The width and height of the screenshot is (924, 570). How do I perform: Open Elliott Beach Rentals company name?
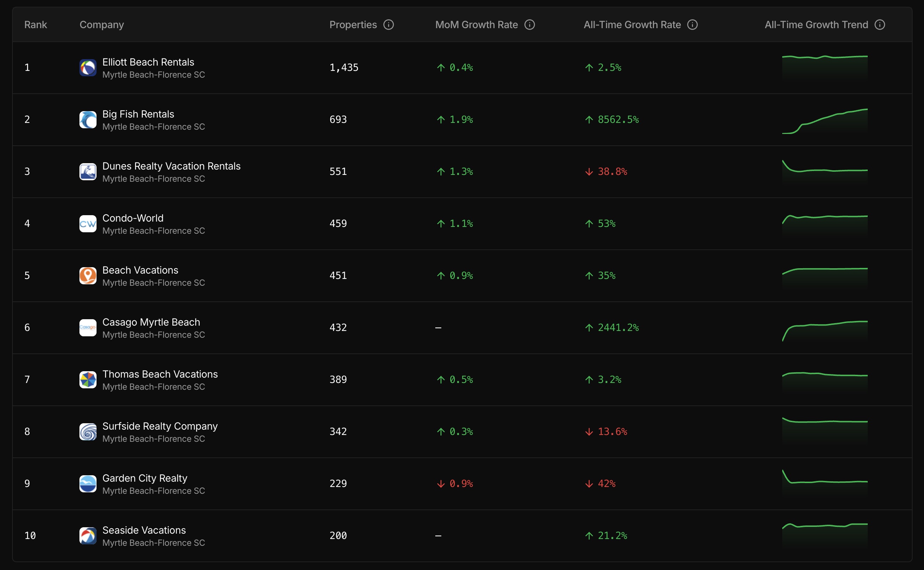[148, 62]
